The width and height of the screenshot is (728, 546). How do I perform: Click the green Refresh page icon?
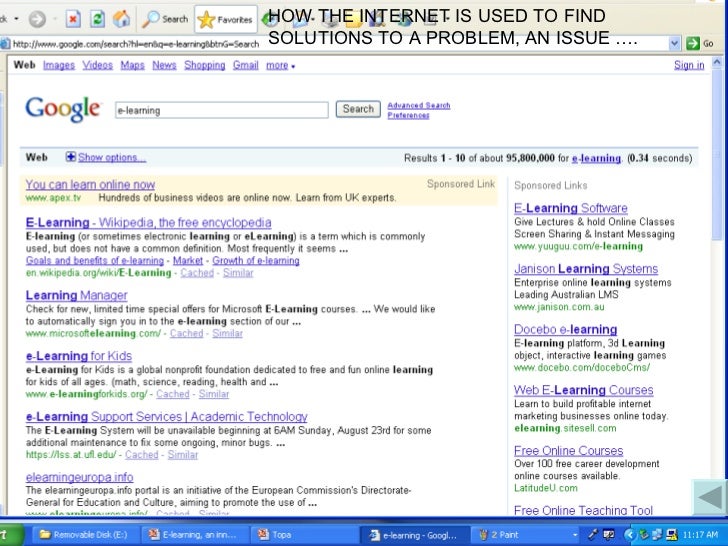[97, 19]
